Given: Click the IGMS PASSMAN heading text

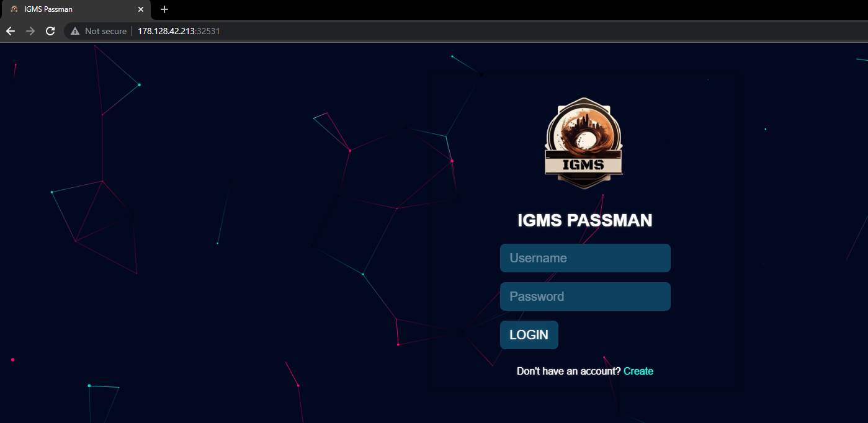Looking at the screenshot, I should (x=584, y=220).
